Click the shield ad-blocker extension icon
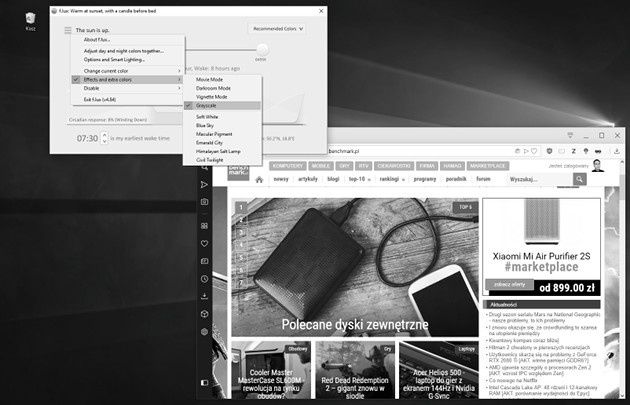The width and height of the screenshot is (630, 405). (549, 151)
